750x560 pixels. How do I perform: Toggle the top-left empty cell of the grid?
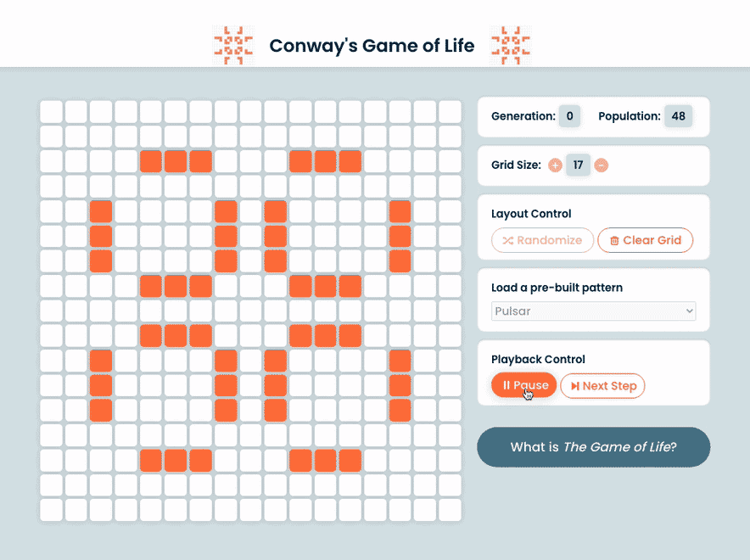coord(51,112)
